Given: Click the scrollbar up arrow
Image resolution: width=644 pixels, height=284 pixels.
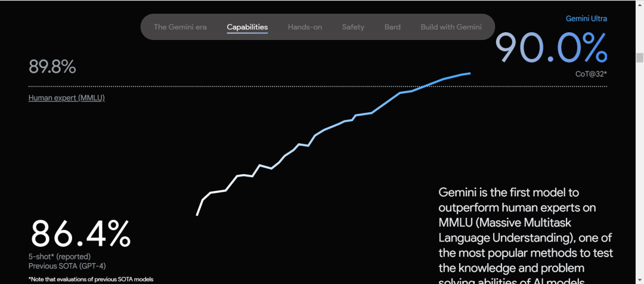Looking at the screenshot, I should coord(639,4).
